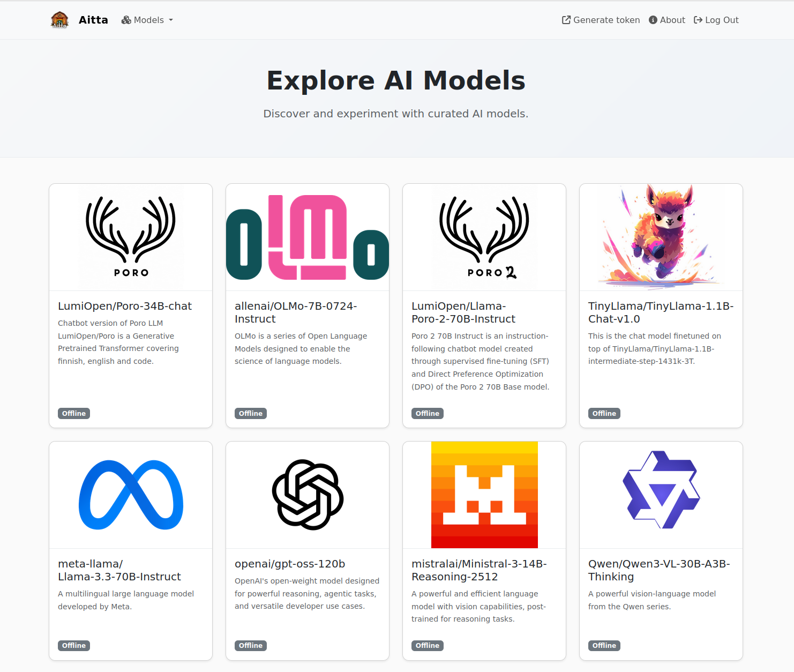Click the Aitta barn logo icon
The width and height of the screenshot is (794, 672).
[59, 20]
